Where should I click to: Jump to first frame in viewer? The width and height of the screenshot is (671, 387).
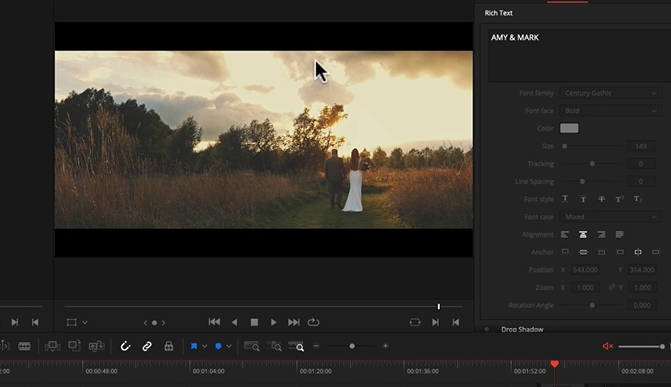214,322
